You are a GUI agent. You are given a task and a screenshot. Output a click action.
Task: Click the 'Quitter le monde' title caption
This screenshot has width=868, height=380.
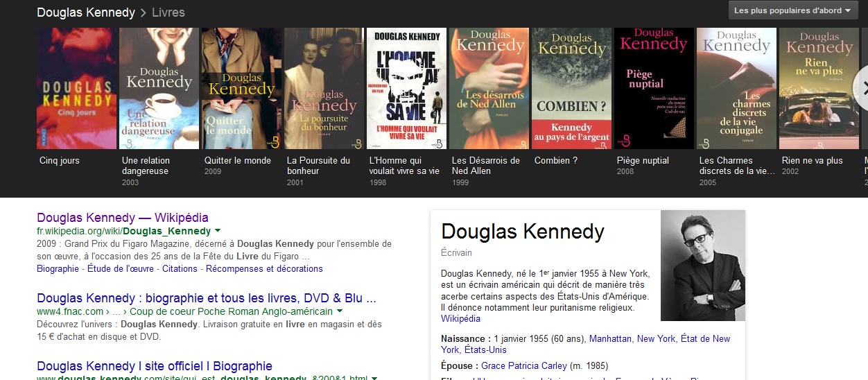[238, 160]
